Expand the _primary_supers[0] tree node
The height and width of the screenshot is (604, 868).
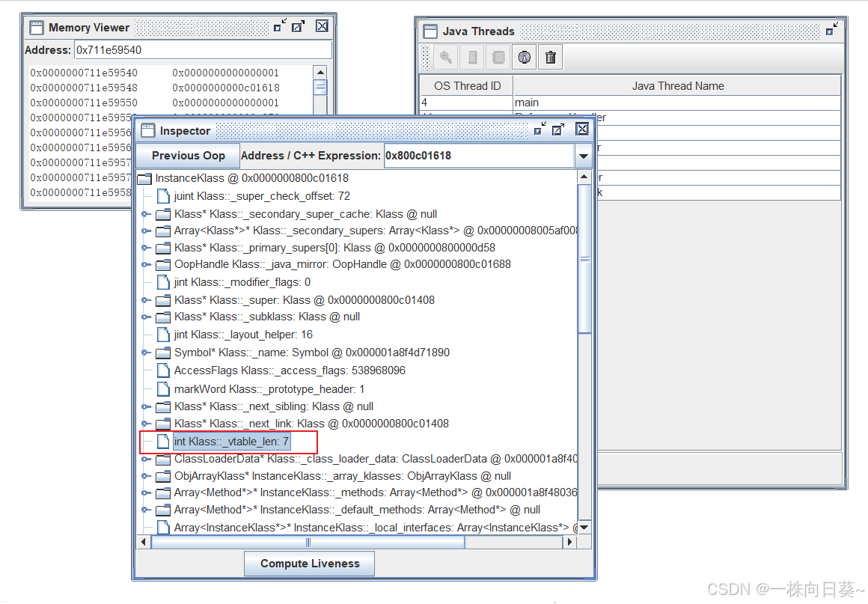click(x=146, y=248)
